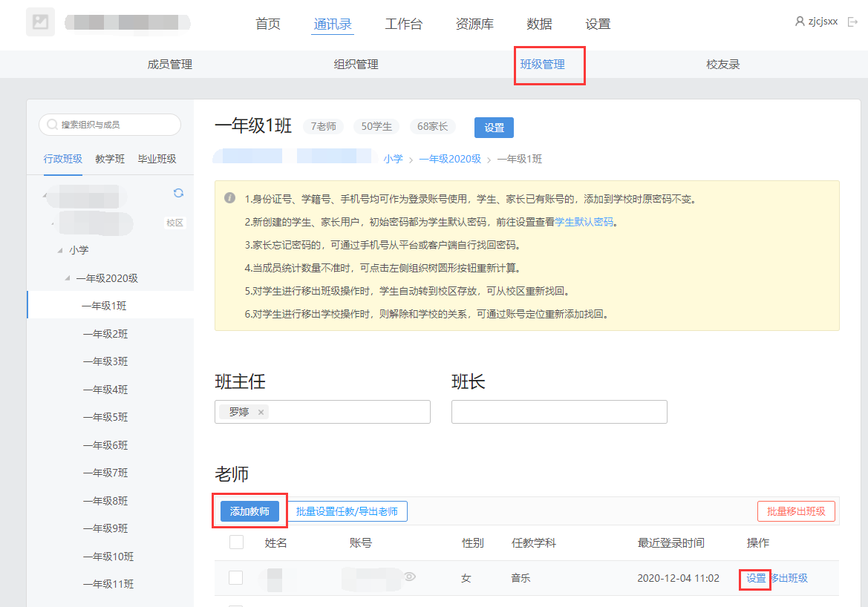Check the checkbox for the music teacher row
Viewport: 868px width, 607px height.
click(x=236, y=577)
